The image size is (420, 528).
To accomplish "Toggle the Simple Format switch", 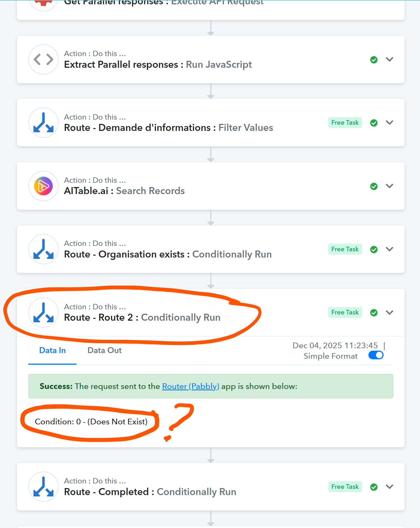I will (x=376, y=355).
